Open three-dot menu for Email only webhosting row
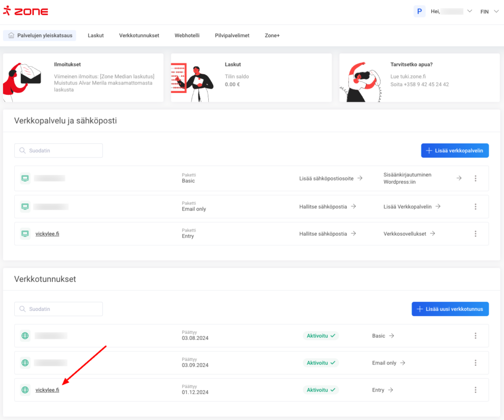The height and width of the screenshot is (420, 504). point(475,207)
